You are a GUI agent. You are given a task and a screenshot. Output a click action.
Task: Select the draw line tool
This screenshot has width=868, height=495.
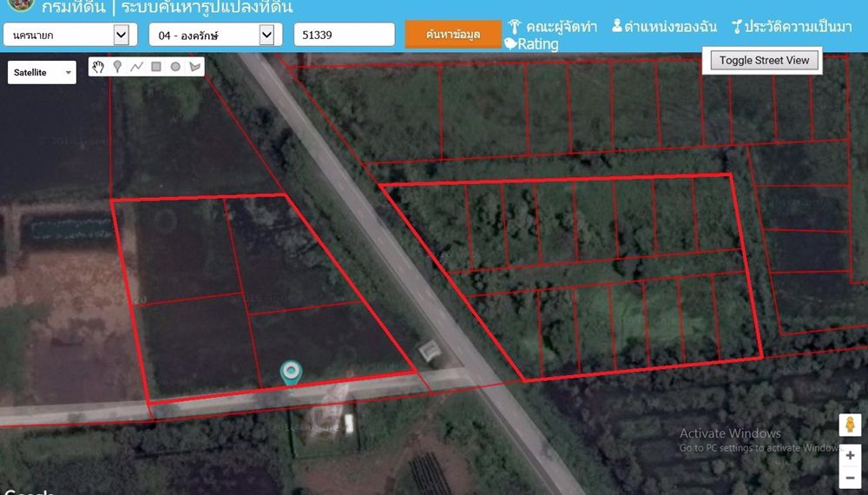136,67
